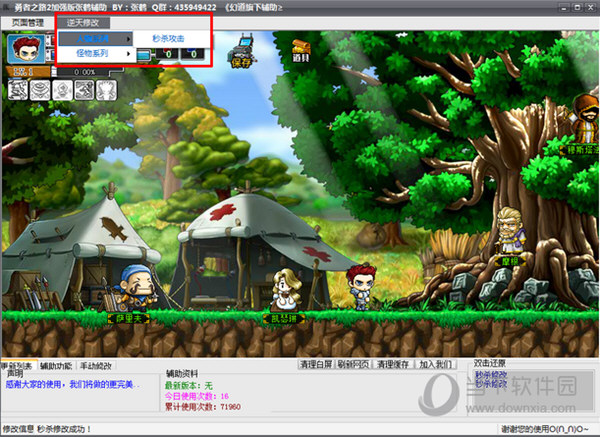Viewport: 600px width, 437px height.
Task: Click the 秒杀修改成功 status bar message
Action: point(64,429)
